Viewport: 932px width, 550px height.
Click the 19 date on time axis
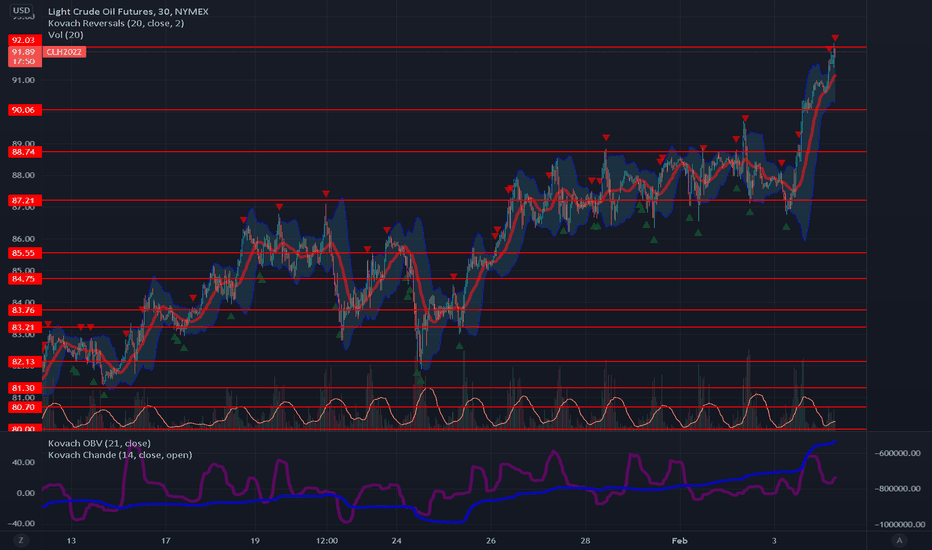(x=255, y=540)
